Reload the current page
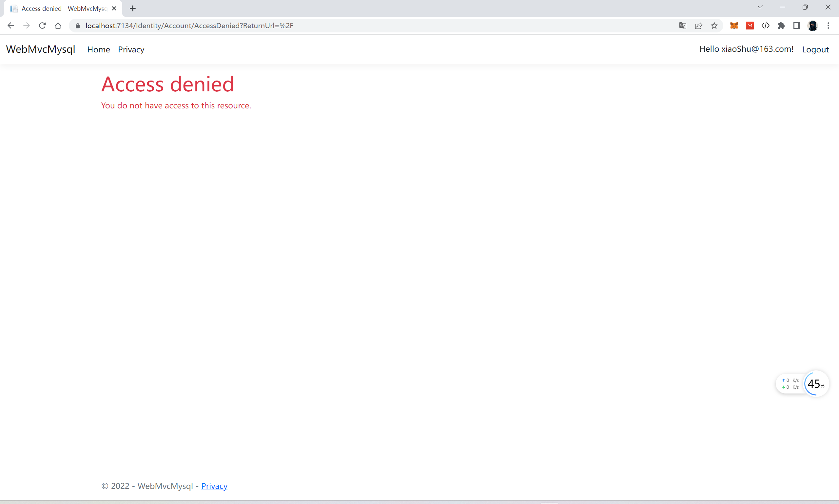The image size is (839, 504). 42,26
